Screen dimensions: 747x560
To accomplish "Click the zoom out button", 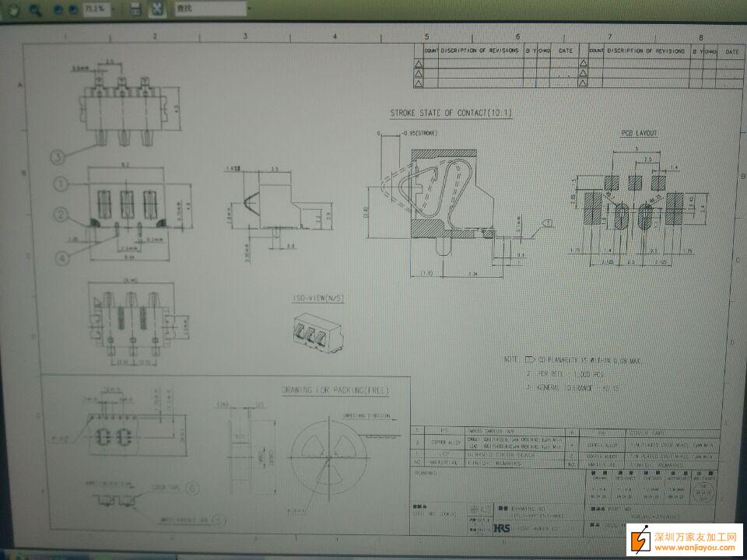I will pos(59,10).
